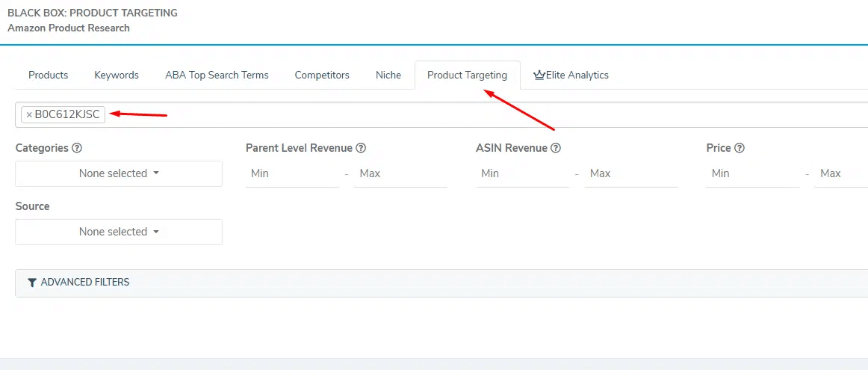Click the Advanced Filters funnel icon
The image size is (868, 370).
tap(32, 283)
